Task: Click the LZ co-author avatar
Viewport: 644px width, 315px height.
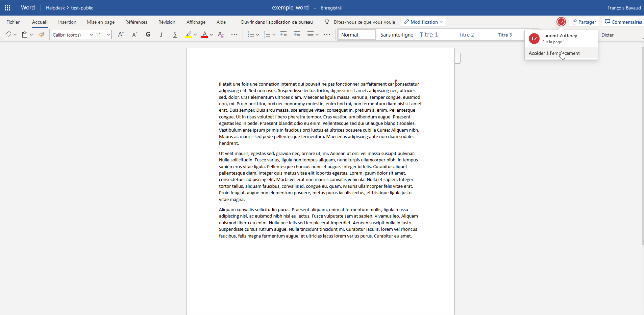Action: click(x=561, y=22)
